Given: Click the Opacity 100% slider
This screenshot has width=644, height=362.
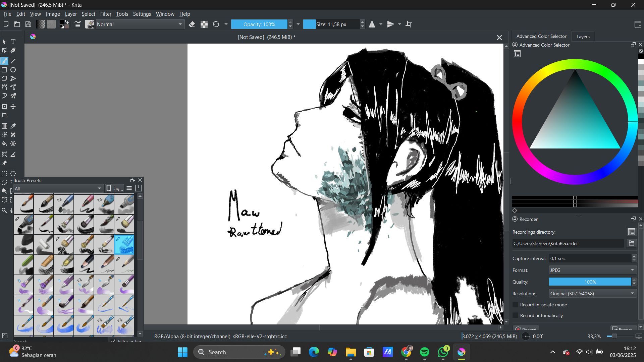Looking at the screenshot, I should (x=259, y=24).
